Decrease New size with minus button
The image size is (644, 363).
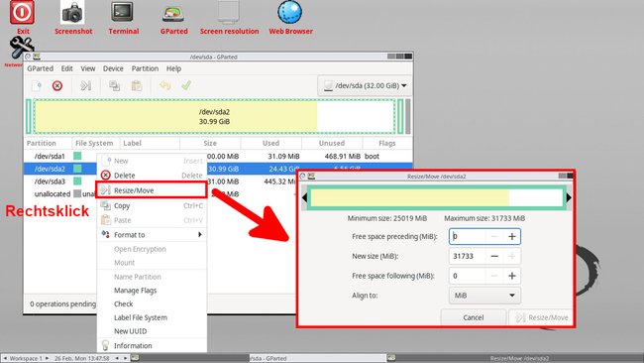click(x=494, y=256)
